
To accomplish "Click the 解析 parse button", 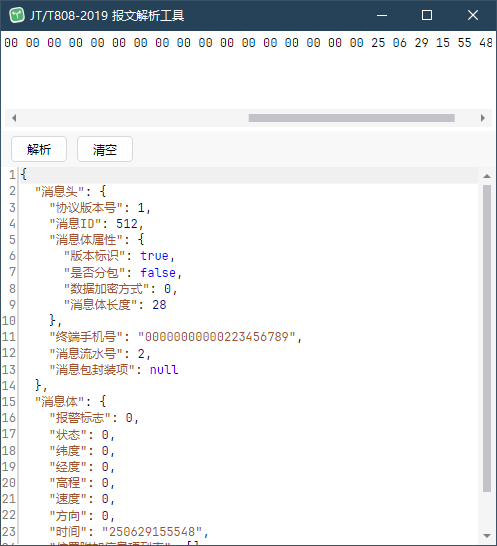I will pyautogui.click(x=39, y=149).
